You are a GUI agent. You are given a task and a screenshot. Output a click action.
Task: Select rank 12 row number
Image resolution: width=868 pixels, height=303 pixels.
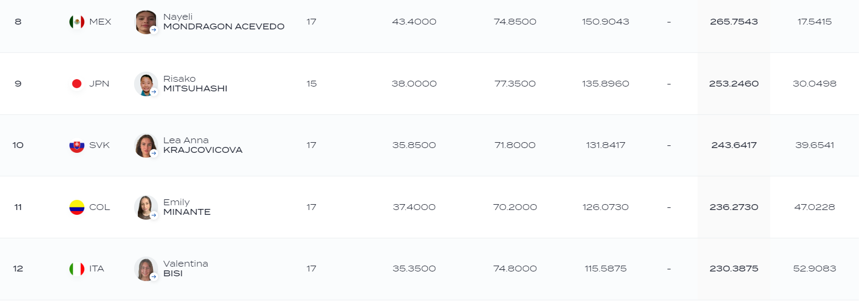coord(18,269)
